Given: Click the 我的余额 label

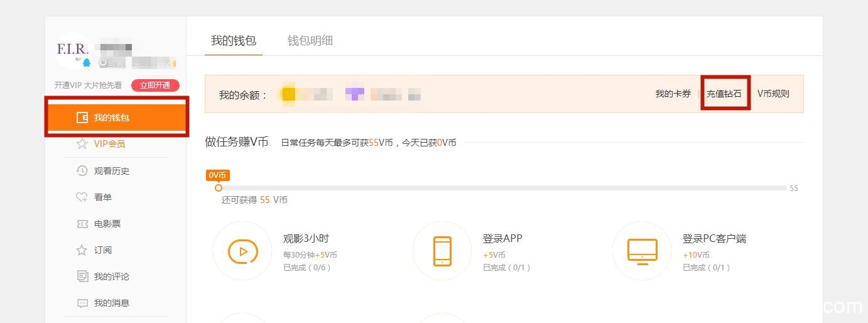Looking at the screenshot, I should (x=242, y=95).
